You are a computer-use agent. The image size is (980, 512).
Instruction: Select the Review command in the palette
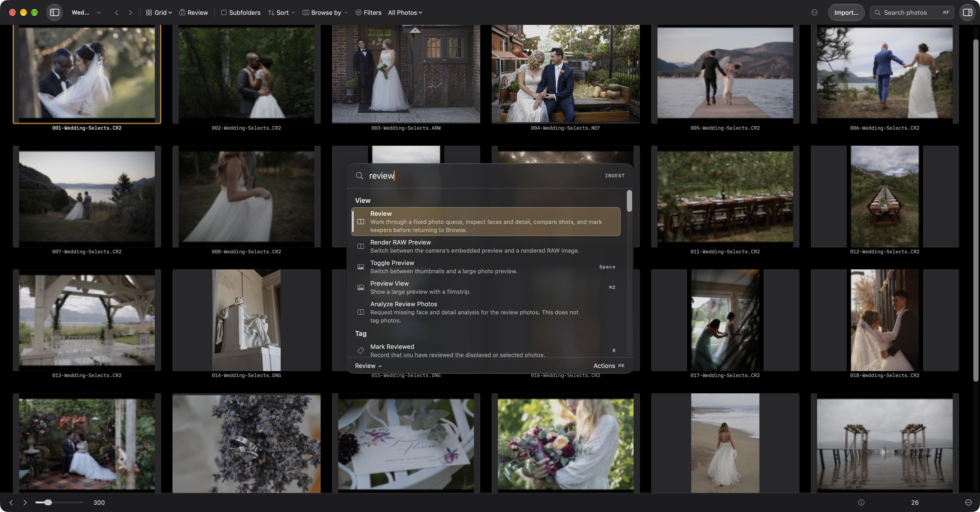coord(486,221)
